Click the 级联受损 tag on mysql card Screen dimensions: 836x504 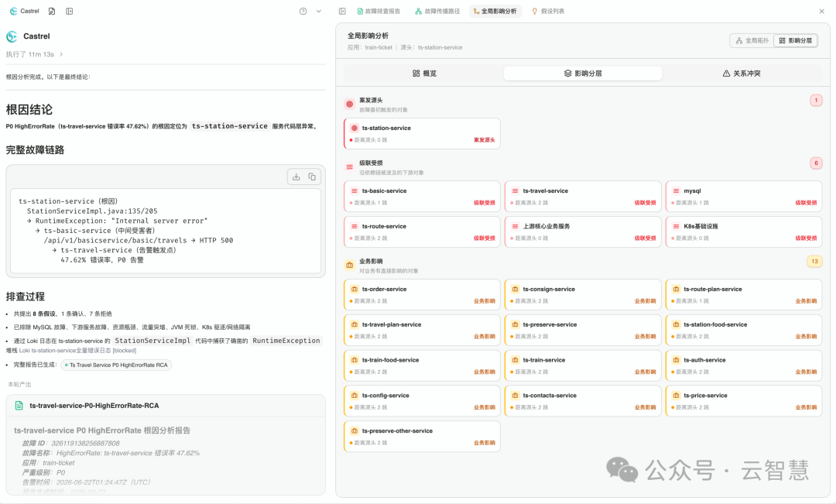[x=806, y=203]
